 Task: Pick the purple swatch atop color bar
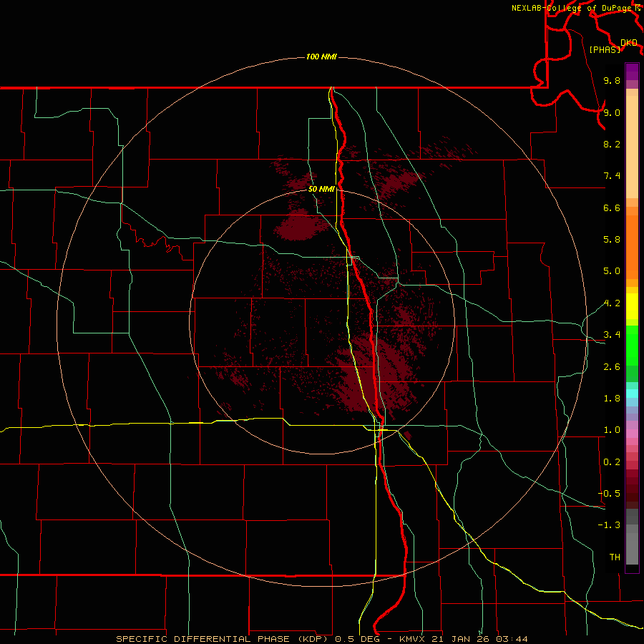632,71
